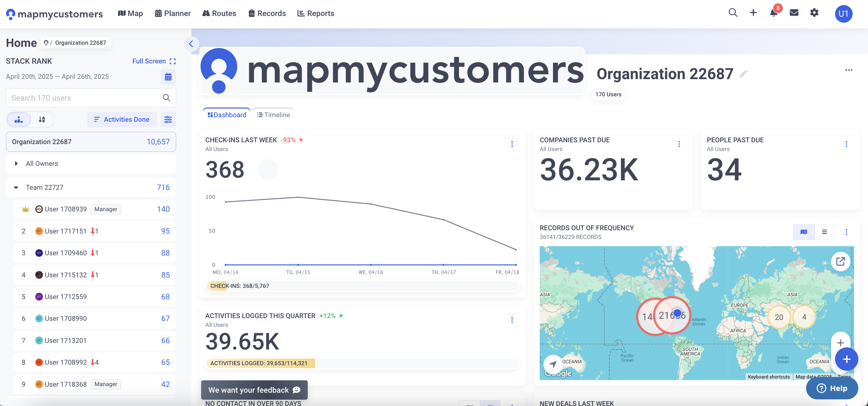Click the 4 map cluster

pos(804,317)
